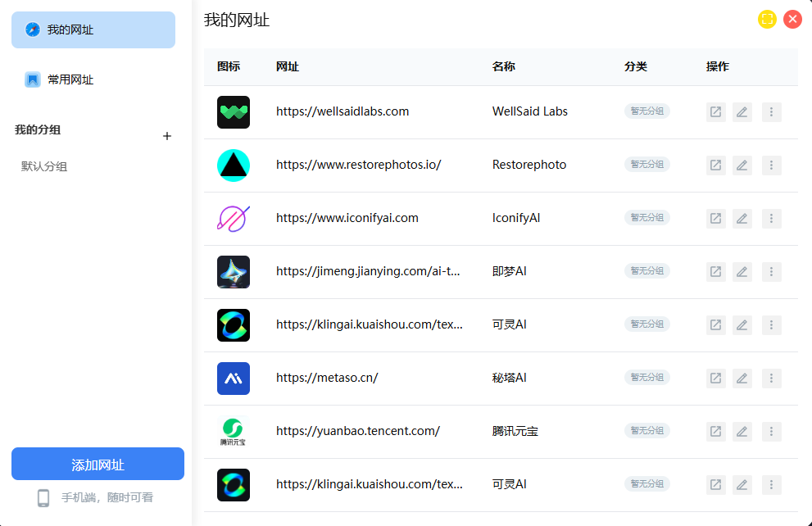The height and width of the screenshot is (526, 812).
Task: Click the metaso.cn URL text
Action: point(327,378)
